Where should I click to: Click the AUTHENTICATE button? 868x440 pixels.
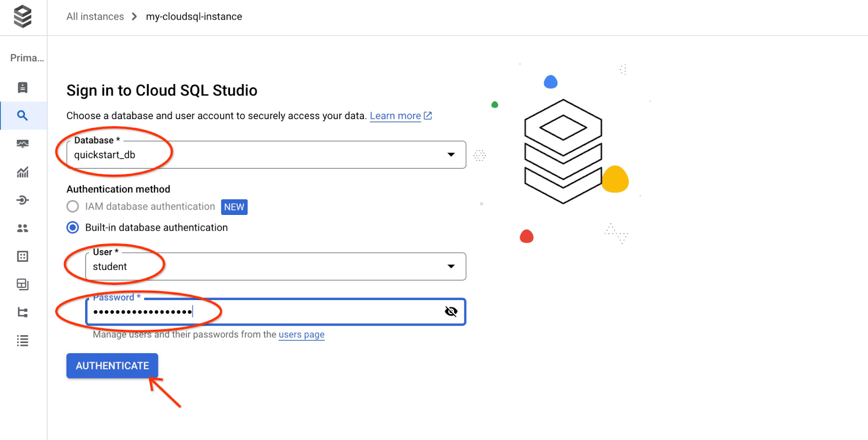pyautogui.click(x=112, y=366)
